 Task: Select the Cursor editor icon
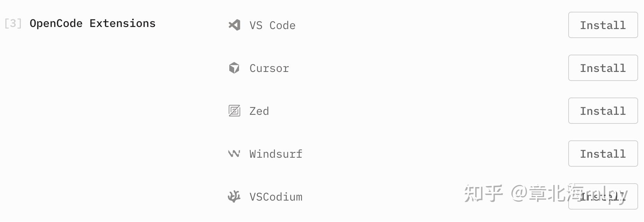coord(234,68)
